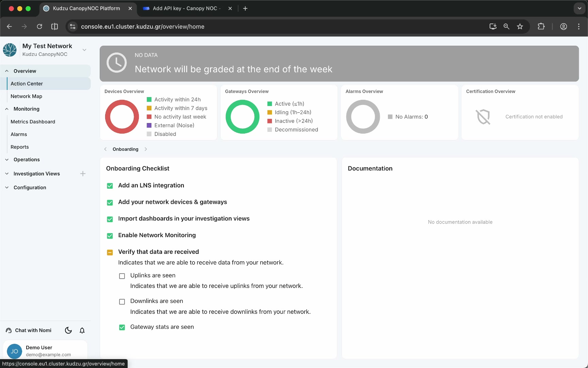The height and width of the screenshot is (368, 588).
Task: Open Chat with Nomi headset icon
Action: coord(9,330)
